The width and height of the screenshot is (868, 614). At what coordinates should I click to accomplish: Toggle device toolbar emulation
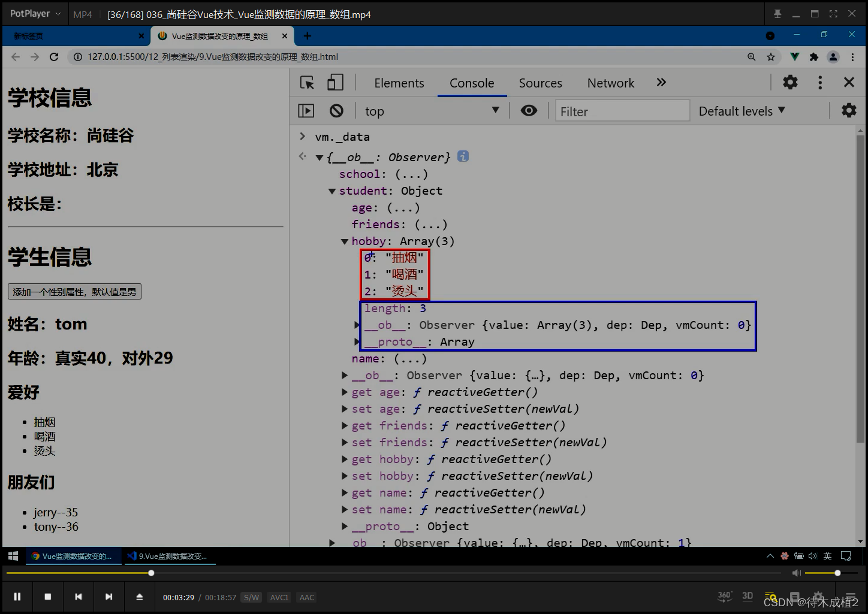click(x=335, y=83)
